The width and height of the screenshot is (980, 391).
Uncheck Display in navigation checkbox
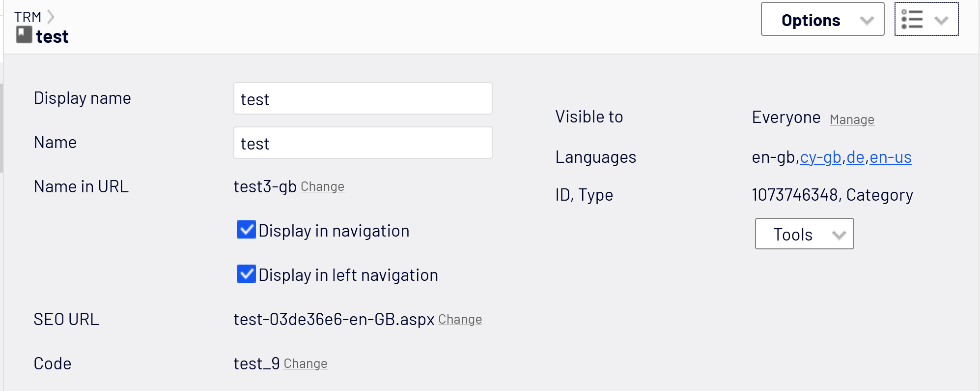(x=246, y=230)
